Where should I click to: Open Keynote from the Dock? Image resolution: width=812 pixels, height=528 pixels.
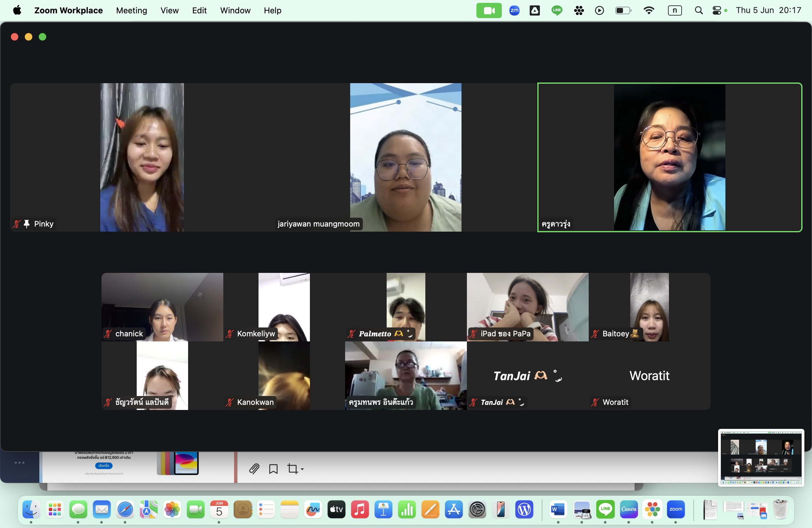(x=383, y=509)
